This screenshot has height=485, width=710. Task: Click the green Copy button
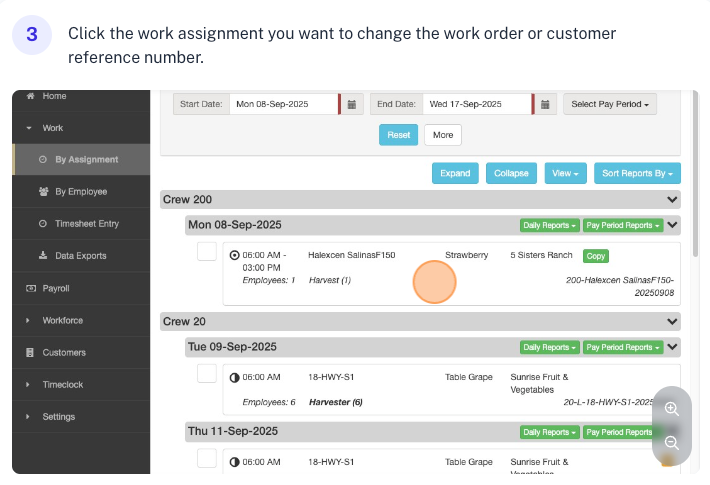click(x=596, y=256)
